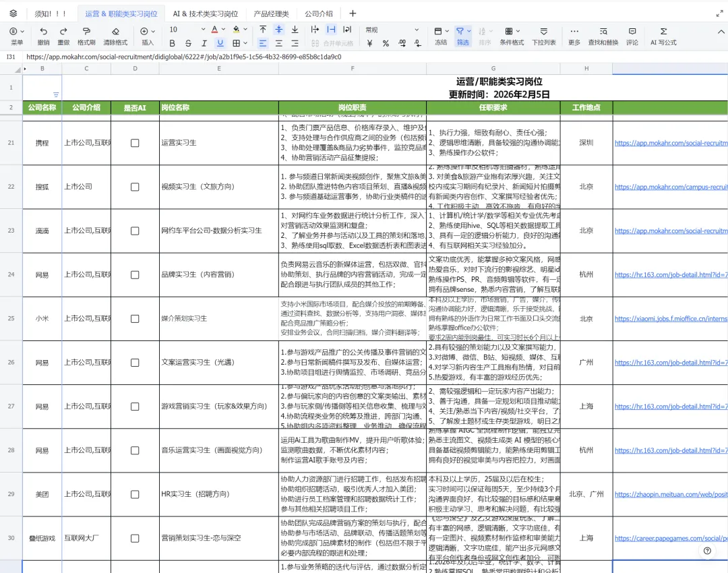Check the 是否AI box for 搜狐 row
Screen dimensions: 728x573
pyautogui.click(x=135, y=187)
